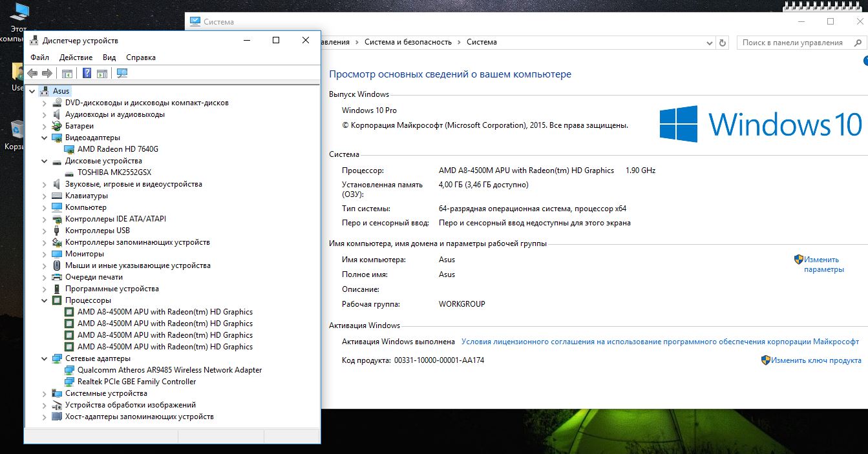Screen dimensions: 868x454
Task: Click the Диспетчер устройств title bar icon
Action: (x=34, y=41)
